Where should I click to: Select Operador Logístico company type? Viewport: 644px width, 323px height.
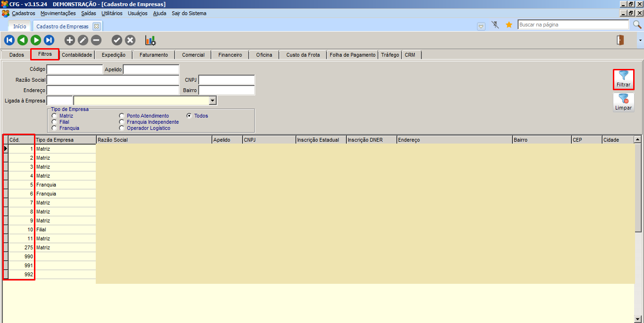click(x=122, y=128)
